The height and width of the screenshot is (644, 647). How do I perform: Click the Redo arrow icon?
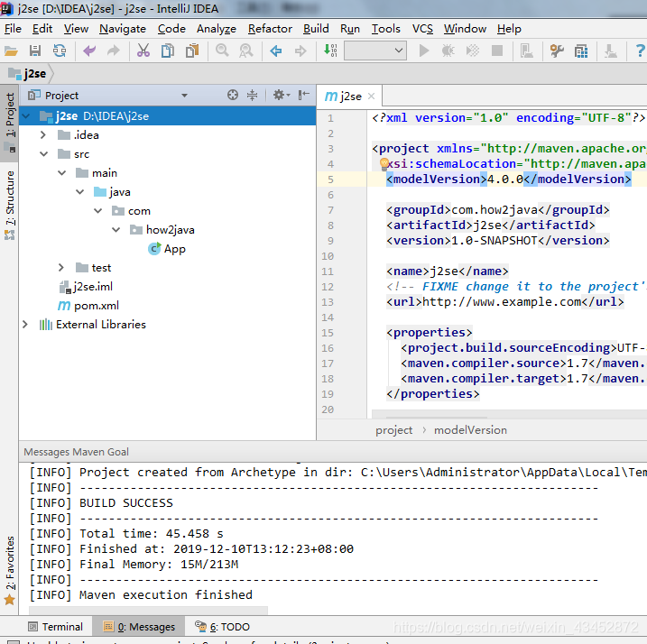click(113, 51)
